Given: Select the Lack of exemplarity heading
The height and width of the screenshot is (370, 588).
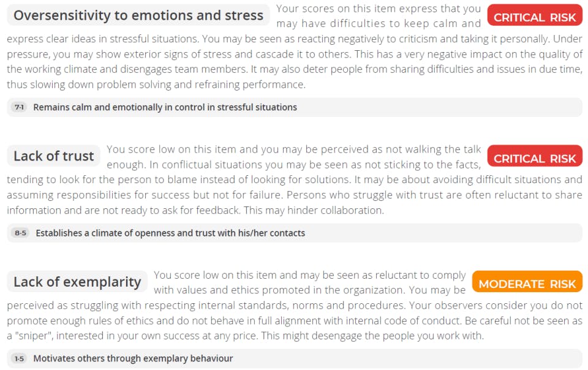Looking at the screenshot, I should coord(77,282).
